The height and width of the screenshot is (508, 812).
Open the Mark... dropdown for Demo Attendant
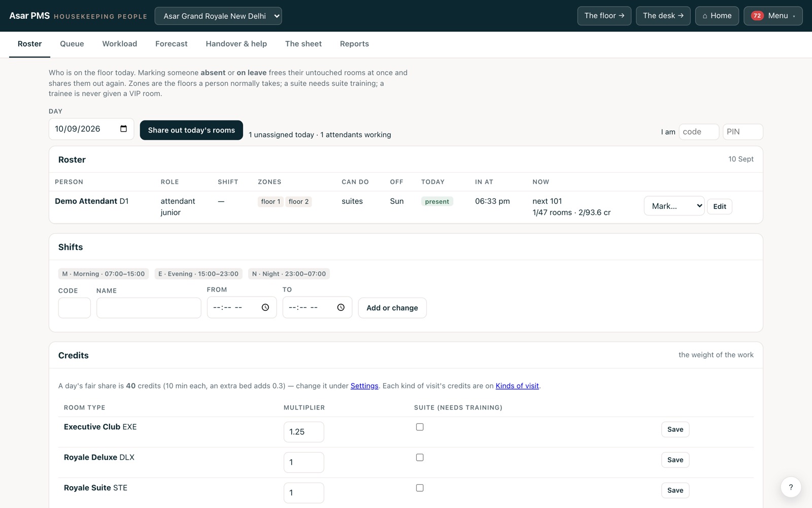pos(674,206)
